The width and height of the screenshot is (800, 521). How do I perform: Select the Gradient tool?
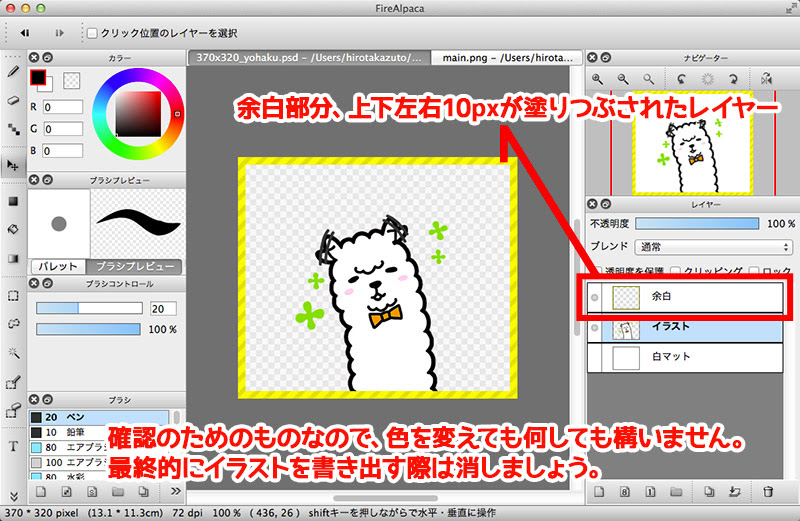tap(13, 258)
